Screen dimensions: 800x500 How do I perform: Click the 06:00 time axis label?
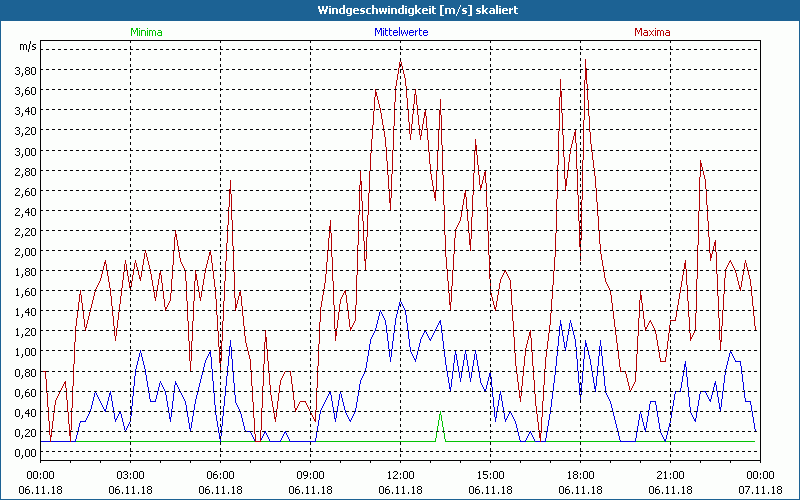pyautogui.click(x=220, y=475)
